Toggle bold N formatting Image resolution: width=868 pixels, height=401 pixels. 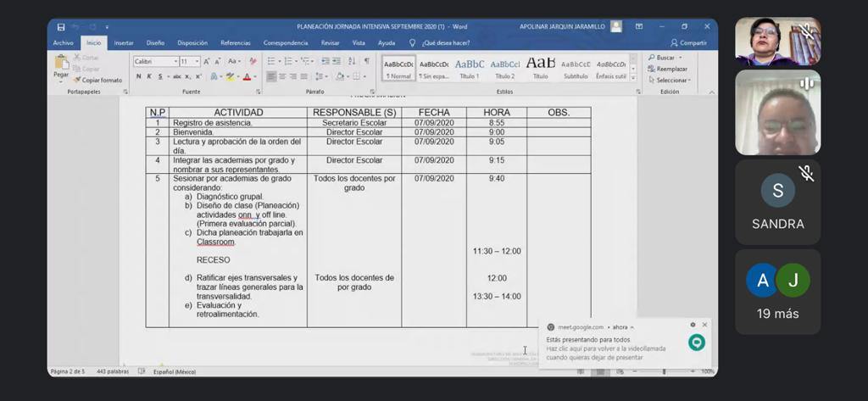pos(139,76)
